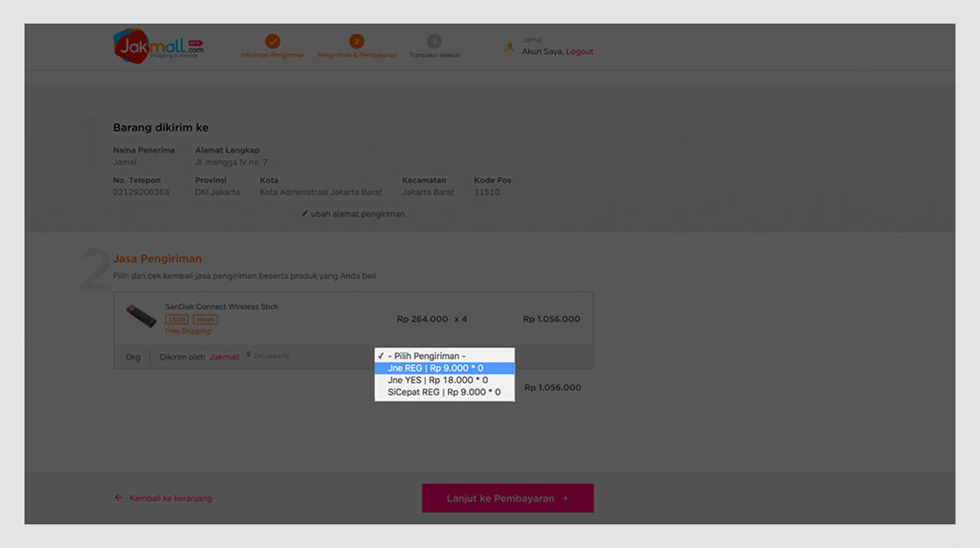Choose Jne YES Rp 18.000 shipping option

tap(444, 380)
